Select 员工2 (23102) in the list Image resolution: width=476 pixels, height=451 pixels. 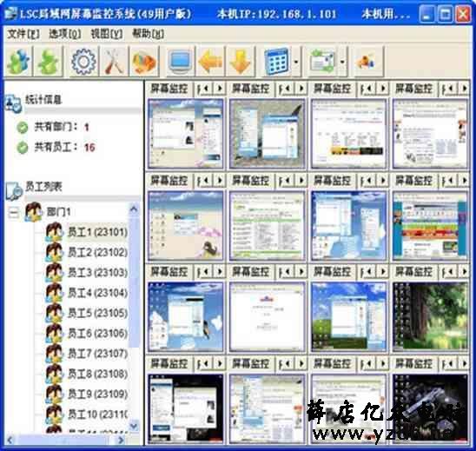97,252
